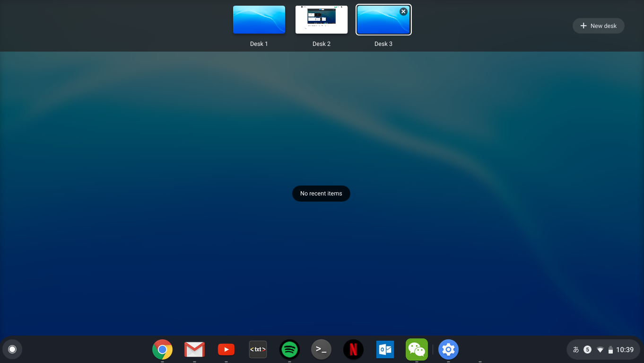Click the launcher circle button

12,350
